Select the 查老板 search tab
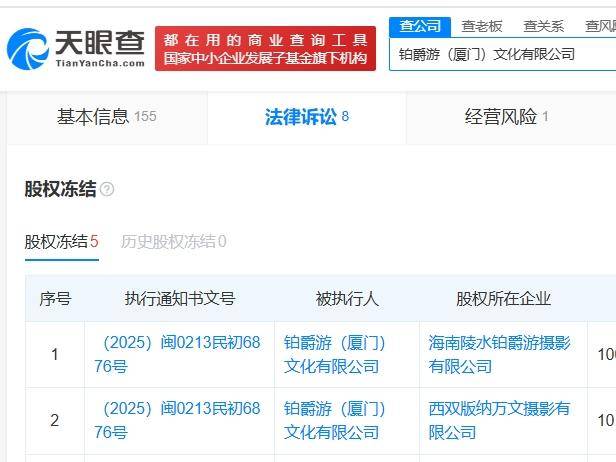 pos(481,26)
